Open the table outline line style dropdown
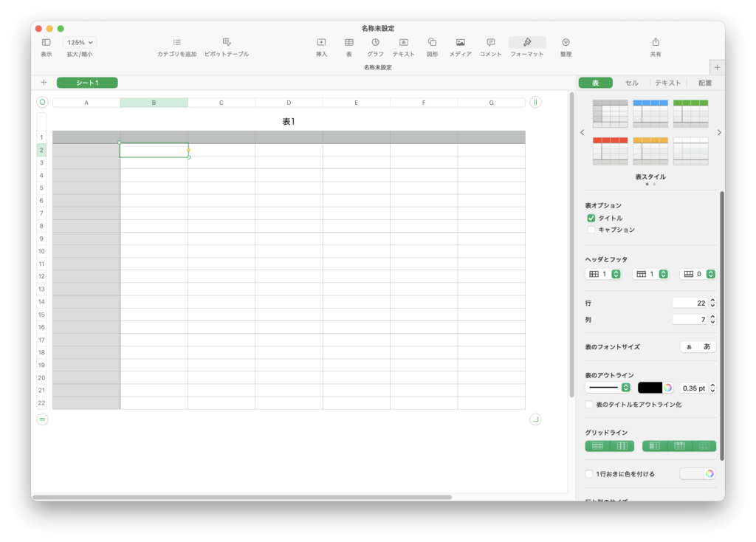Viewport: 756px width, 542px height. click(x=608, y=388)
